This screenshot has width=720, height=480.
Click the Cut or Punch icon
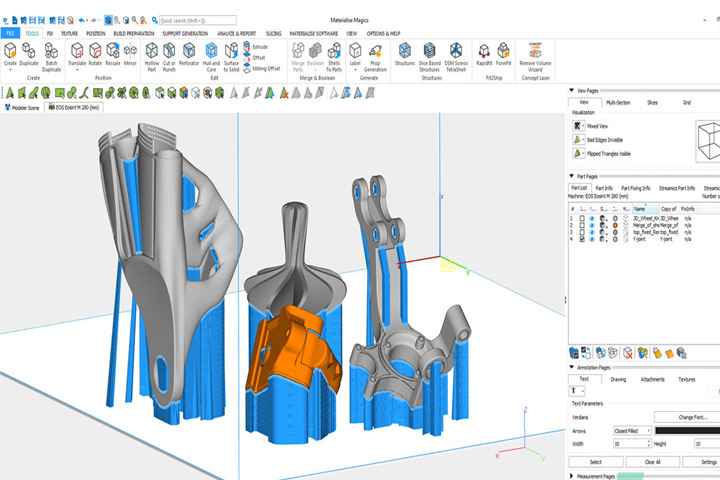pos(169,57)
